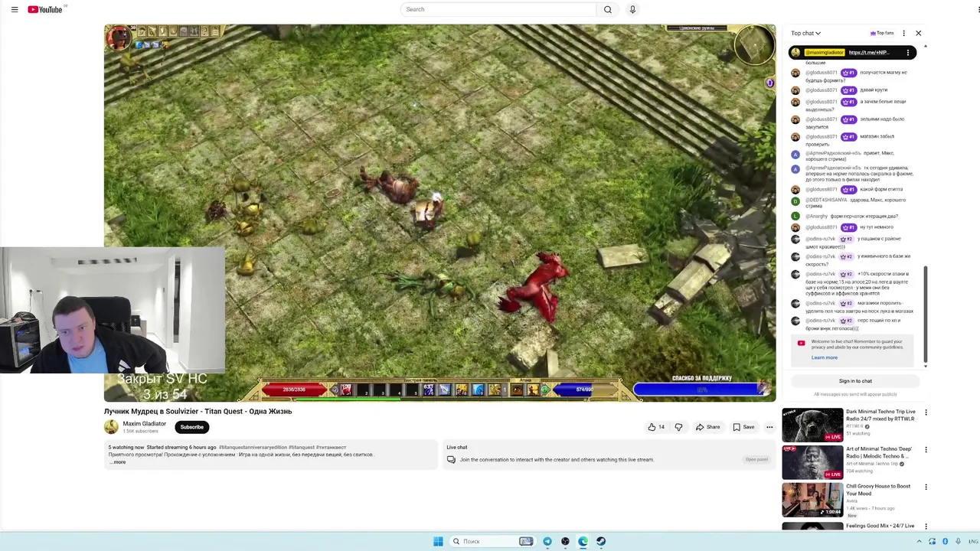Open the Top fans leaderboard

click(882, 33)
